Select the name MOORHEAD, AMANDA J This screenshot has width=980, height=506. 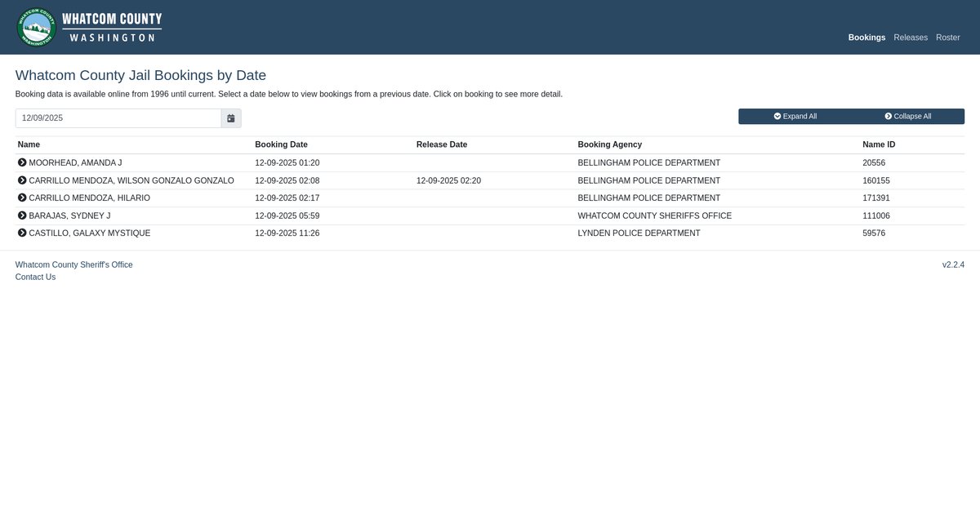point(75,163)
